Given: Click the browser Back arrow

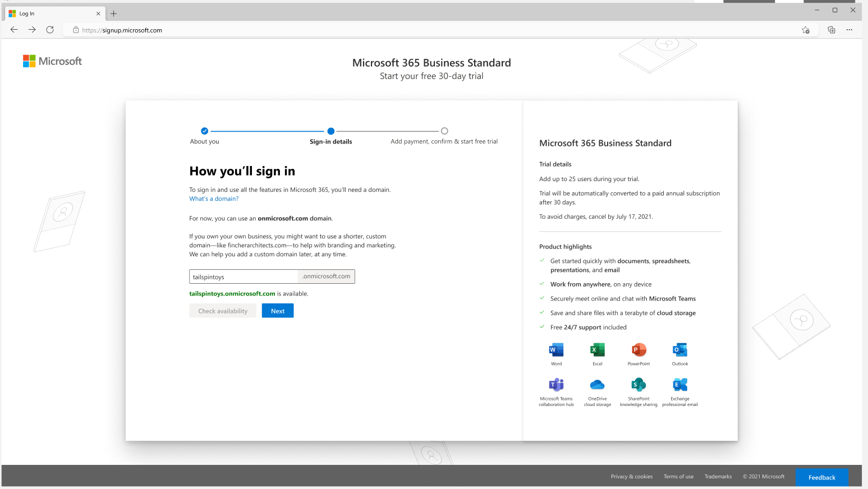Looking at the screenshot, I should click(x=14, y=30).
